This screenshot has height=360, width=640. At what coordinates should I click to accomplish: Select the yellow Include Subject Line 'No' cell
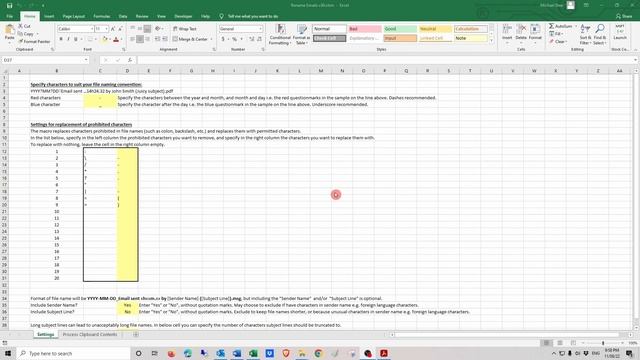(x=127, y=312)
